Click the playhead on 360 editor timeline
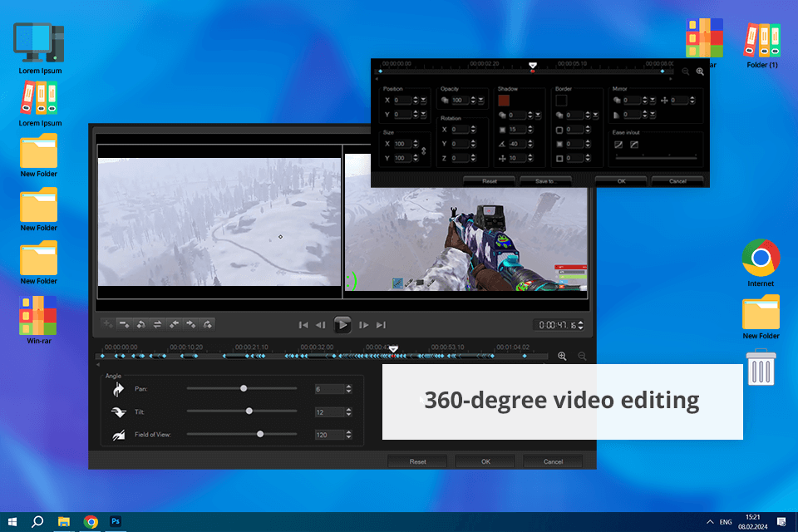The image size is (798, 532). [x=393, y=350]
